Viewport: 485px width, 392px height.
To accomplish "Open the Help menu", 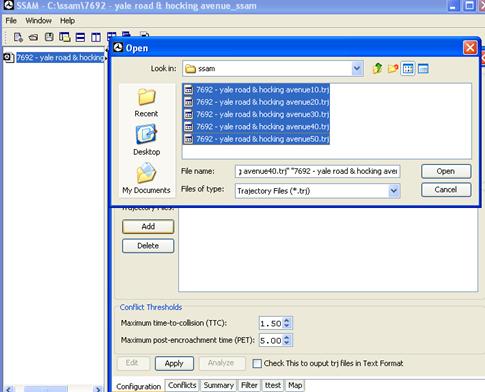I will (x=67, y=21).
